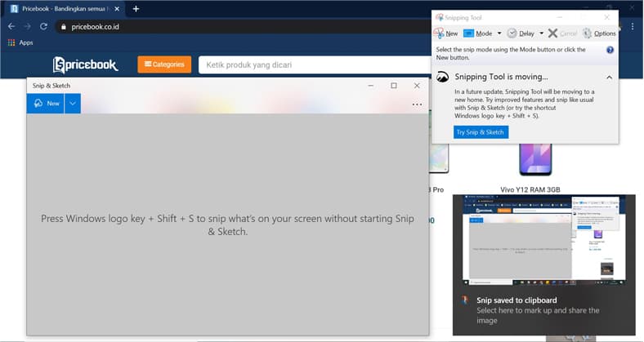Open a new browser tab
The height and width of the screenshot is (342, 644).
point(136,9)
